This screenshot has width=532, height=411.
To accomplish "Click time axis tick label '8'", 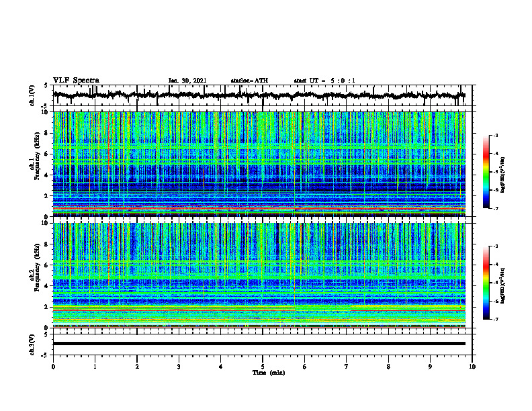I will 388,367.
